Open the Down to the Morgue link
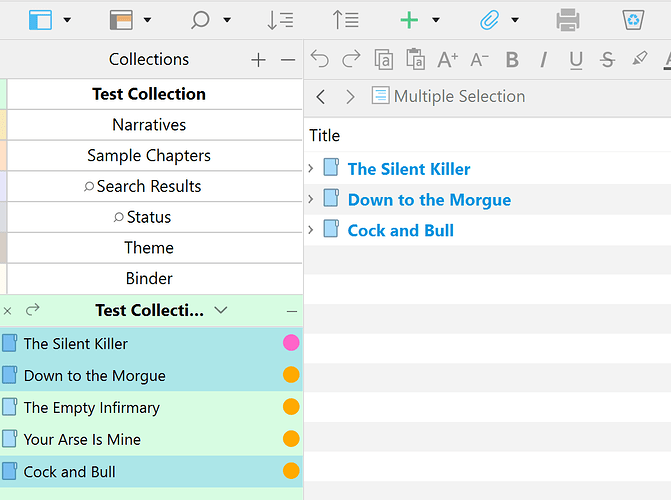Viewport: 671px width, 500px height. [429, 200]
